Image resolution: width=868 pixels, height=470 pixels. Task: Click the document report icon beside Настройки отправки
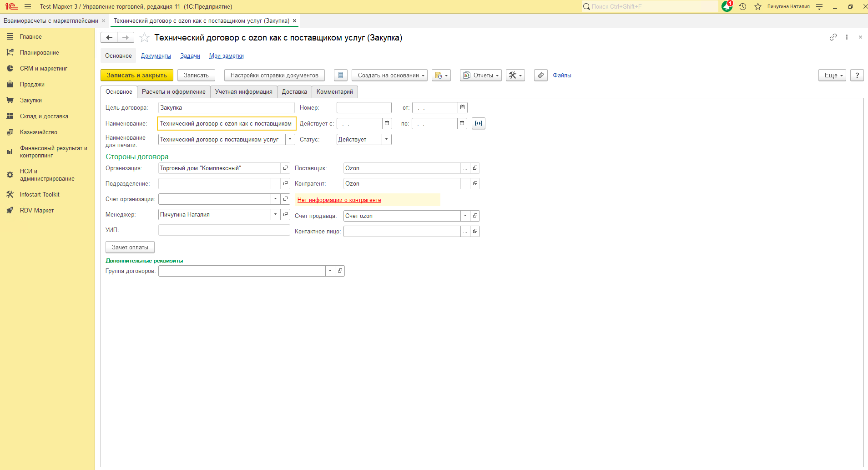tap(341, 76)
